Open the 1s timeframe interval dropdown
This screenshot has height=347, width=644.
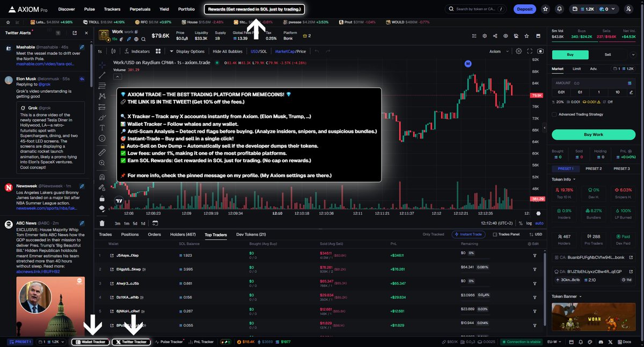[x=100, y=51]
